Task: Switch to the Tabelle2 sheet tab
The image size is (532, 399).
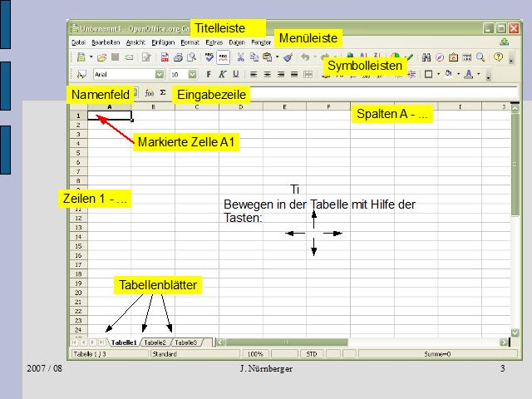Action: 155,342
